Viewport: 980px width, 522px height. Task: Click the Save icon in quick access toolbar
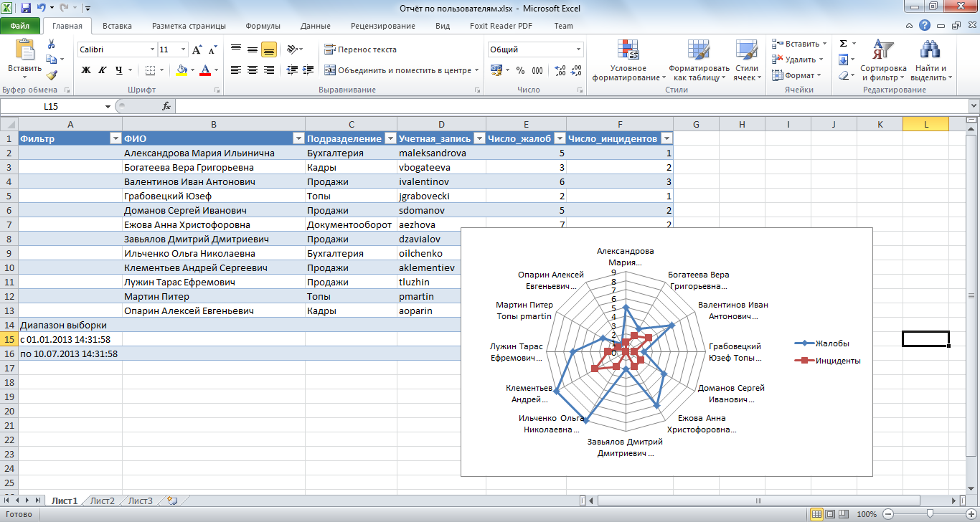(26, 9)
